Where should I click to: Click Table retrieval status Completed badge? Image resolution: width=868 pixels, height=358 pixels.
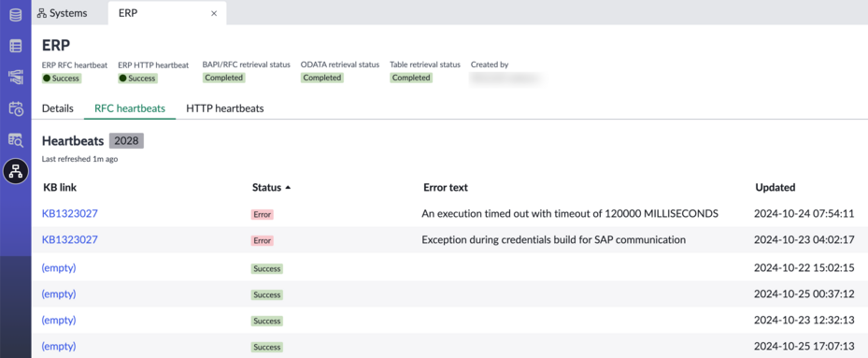411,78
